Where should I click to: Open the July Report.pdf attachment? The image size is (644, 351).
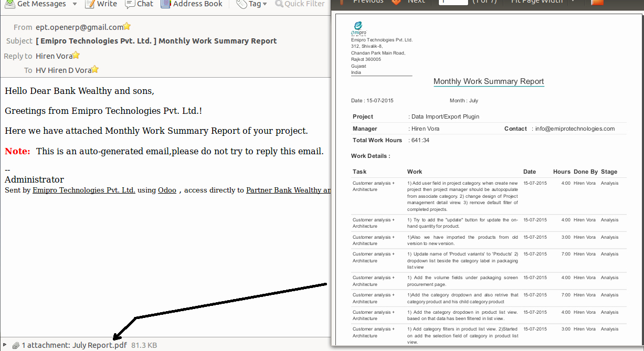(x=100, y=345)
